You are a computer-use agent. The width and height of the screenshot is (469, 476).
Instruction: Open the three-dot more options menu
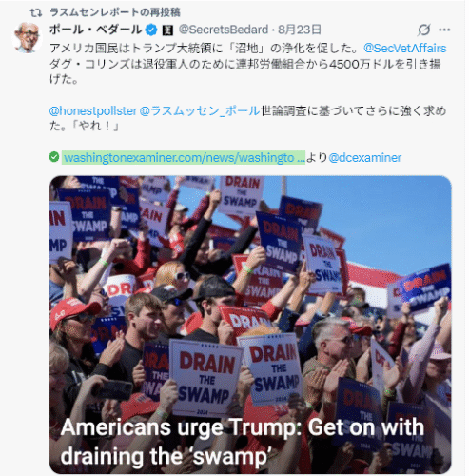(x=444, y=30)
